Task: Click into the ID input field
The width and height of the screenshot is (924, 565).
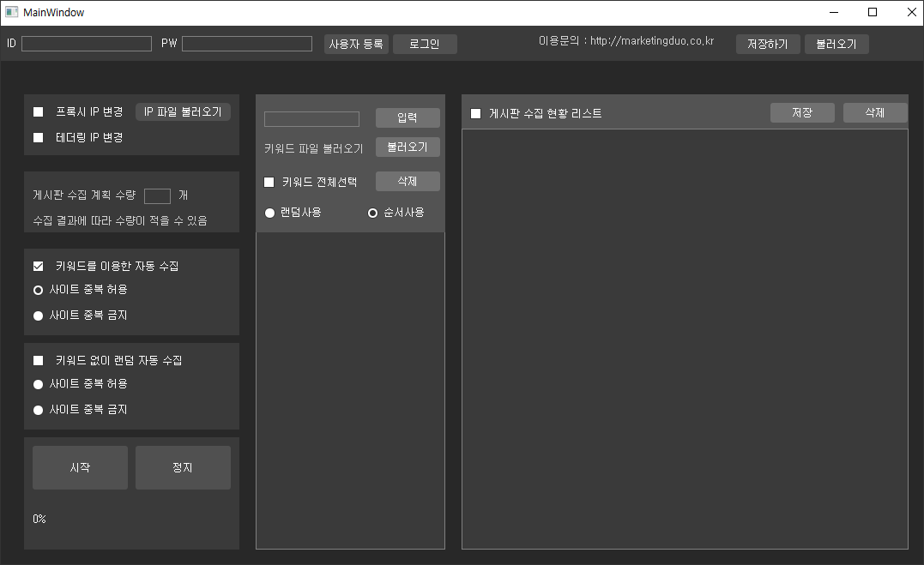Action: tap(87, 44)
